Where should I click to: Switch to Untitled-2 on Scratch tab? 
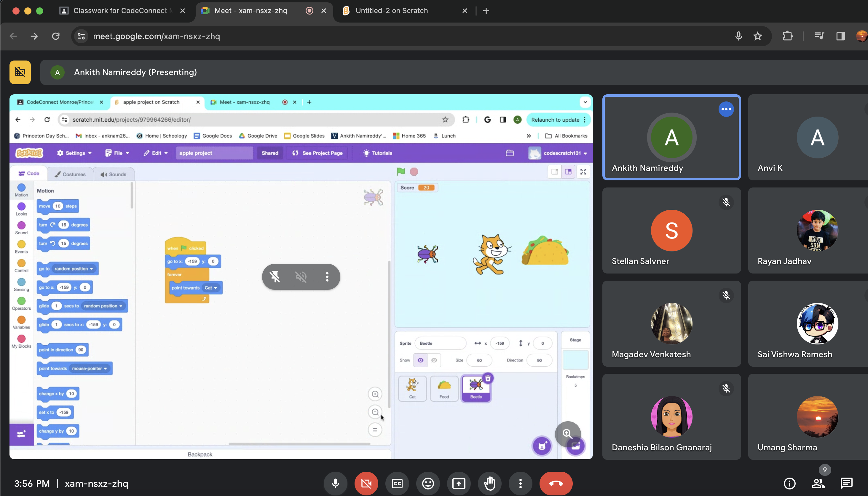391,11
